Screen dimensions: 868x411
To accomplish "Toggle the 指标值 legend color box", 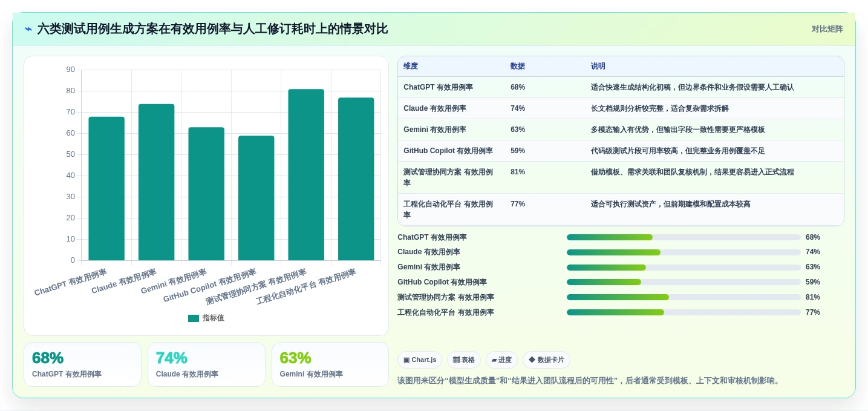I will point(194,318).
